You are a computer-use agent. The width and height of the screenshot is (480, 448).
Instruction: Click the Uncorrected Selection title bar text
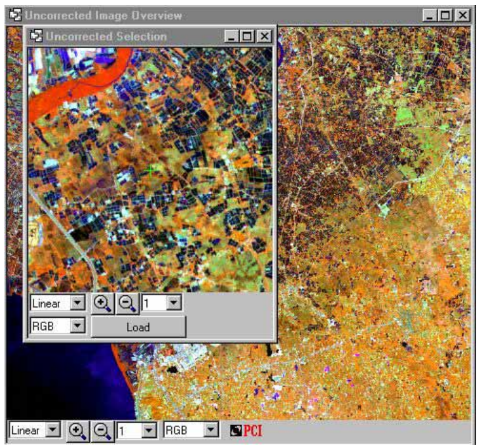click(x=107, y=36)
